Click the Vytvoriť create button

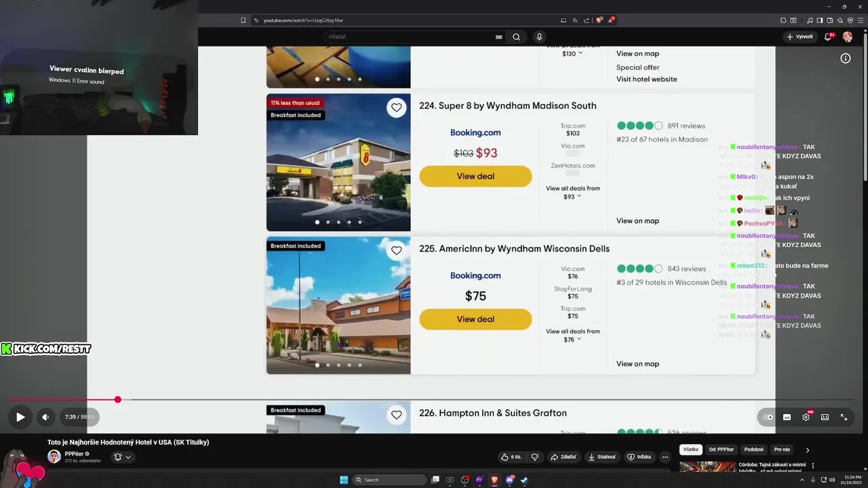coord(800,37)
